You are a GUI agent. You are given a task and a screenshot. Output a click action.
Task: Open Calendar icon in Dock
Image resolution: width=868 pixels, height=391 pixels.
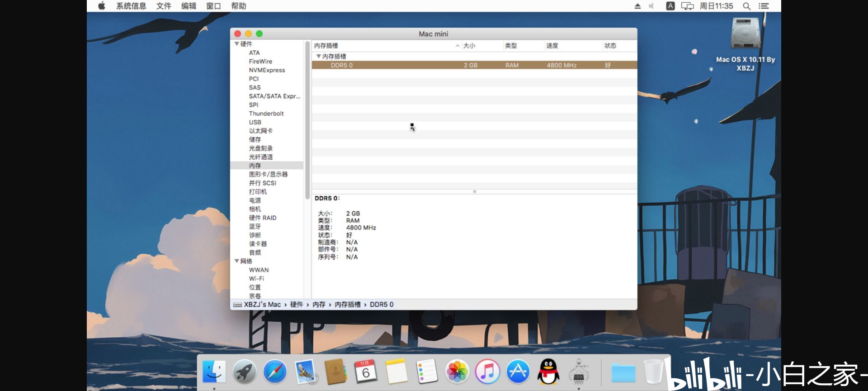366,372
